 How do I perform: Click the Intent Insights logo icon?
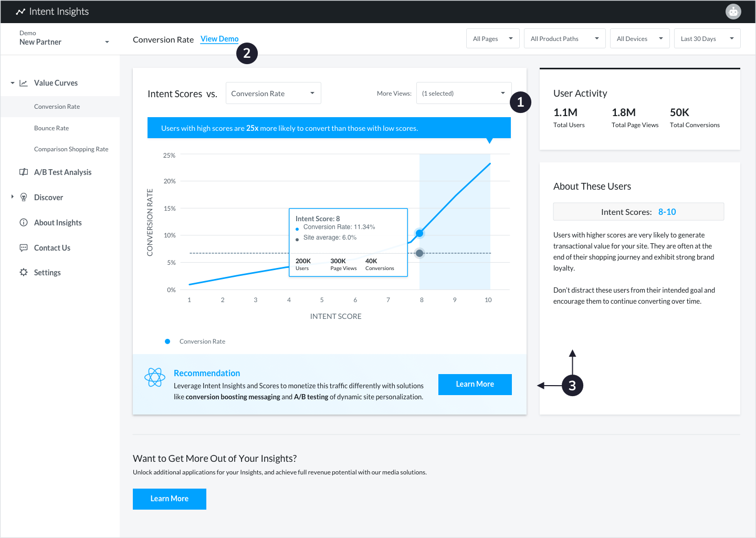[20, 12]
